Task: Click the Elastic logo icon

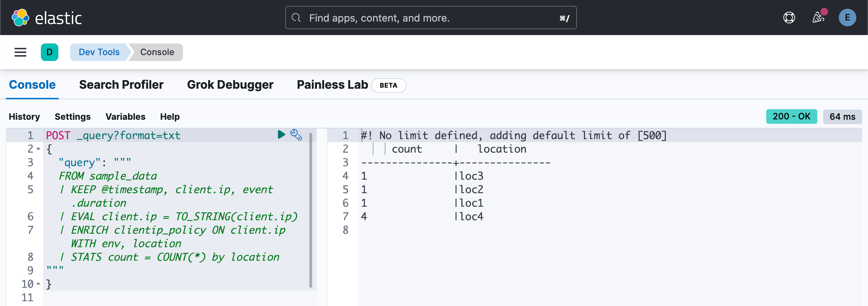Action: pos(20,18)
